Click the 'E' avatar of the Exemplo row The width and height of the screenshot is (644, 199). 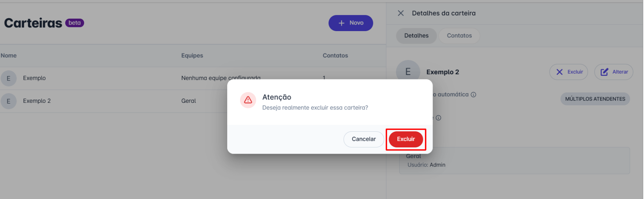coord(8,78)
